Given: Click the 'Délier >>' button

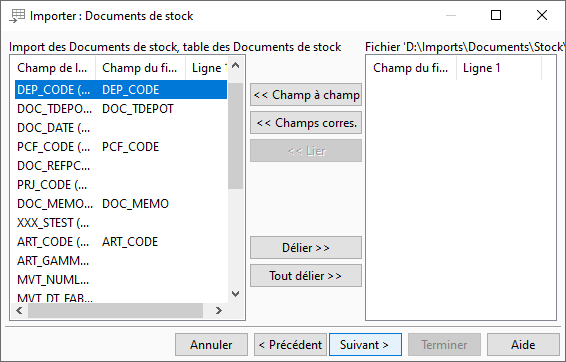Looking at the screenshot, I should (306, 248).
